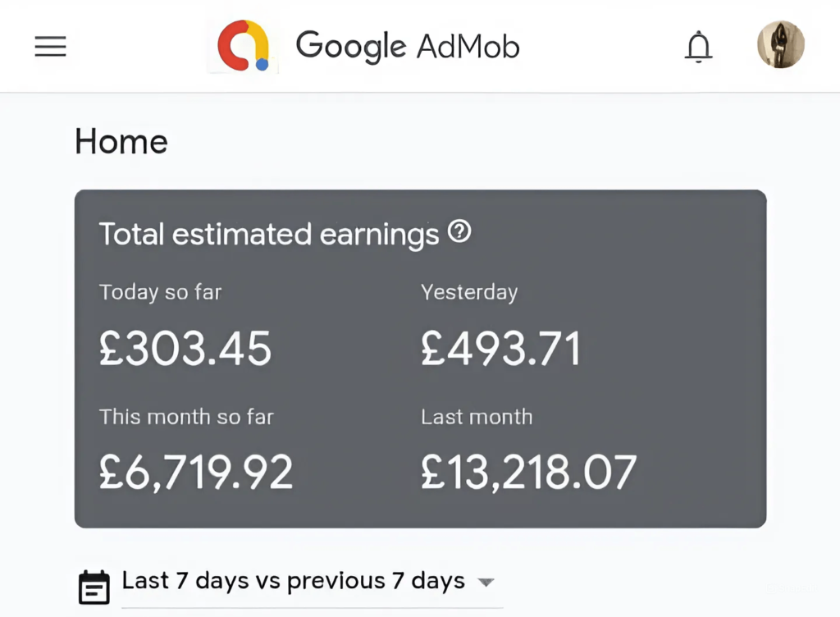Click Yesterday's earnings £493.71

pos(500,349)
